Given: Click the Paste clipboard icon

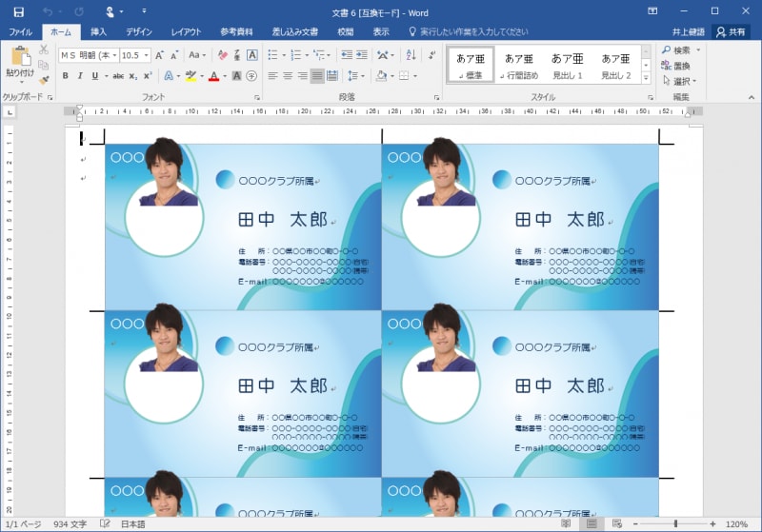Looking at the screenshot, I should point(20,56).
